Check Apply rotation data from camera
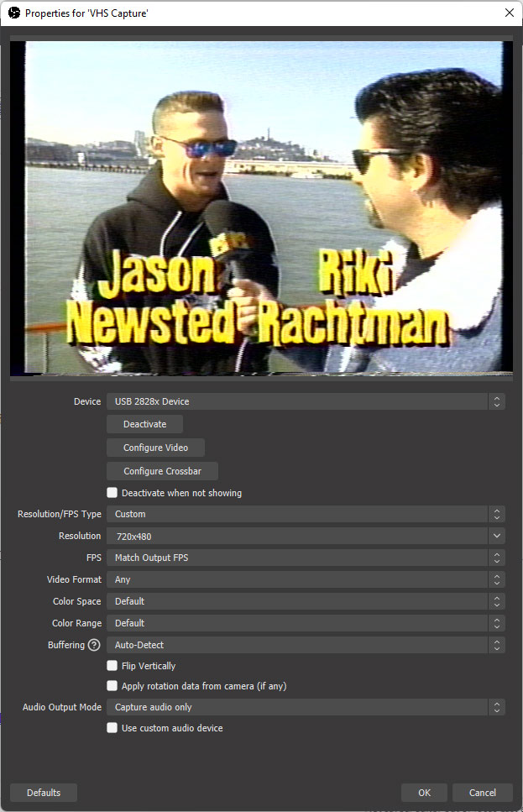 click(x=112, y=686)
